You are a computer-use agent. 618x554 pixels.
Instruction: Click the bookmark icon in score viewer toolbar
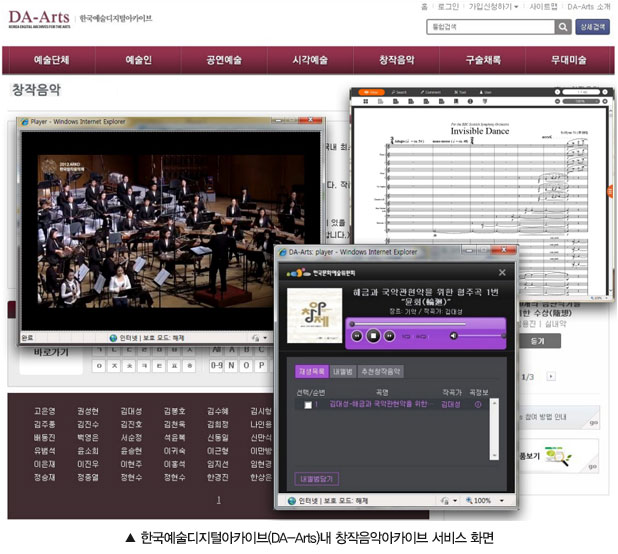click(x=456, y=102)
